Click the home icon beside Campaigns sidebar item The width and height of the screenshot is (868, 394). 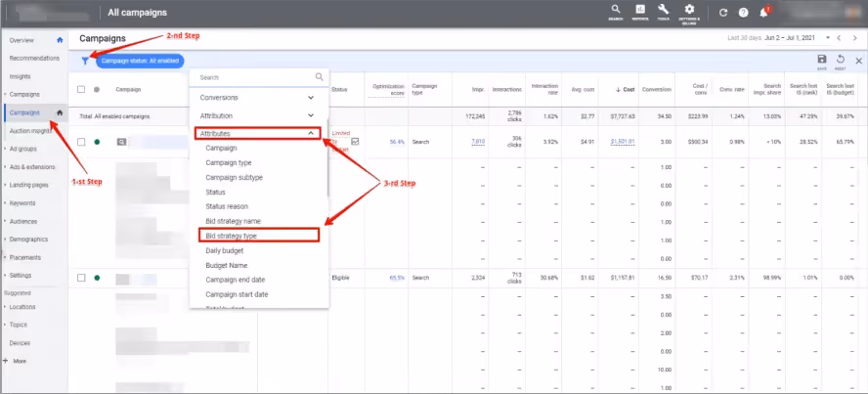coord(60,112)
